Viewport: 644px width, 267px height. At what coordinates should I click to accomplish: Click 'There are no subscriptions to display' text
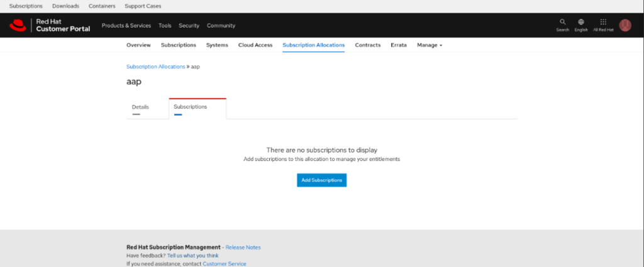coord(321,150)
